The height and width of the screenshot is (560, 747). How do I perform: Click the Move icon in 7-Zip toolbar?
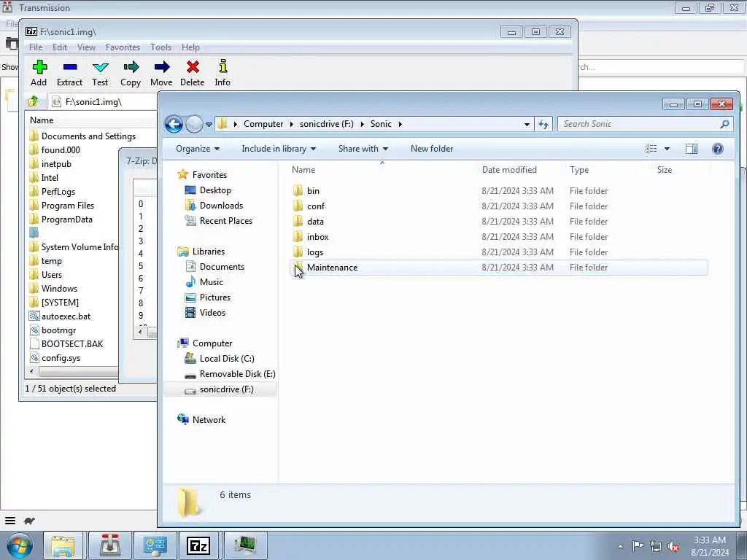pyautogui.click(x=161, y=67)
